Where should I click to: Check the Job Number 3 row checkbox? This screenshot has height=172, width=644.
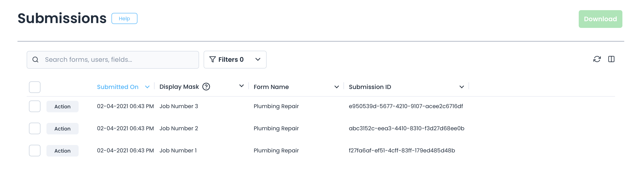pyautogui.click(x=34, y=106)
